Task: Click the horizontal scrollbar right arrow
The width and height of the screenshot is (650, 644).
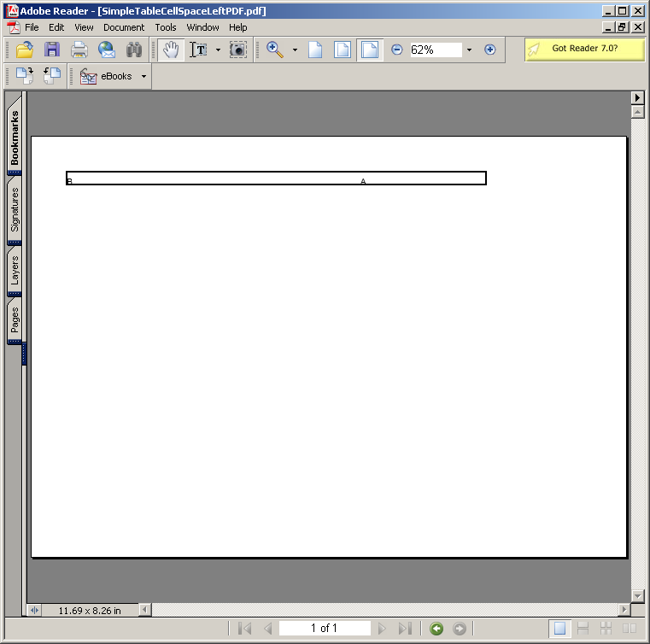Action: (x=624, y=610)
